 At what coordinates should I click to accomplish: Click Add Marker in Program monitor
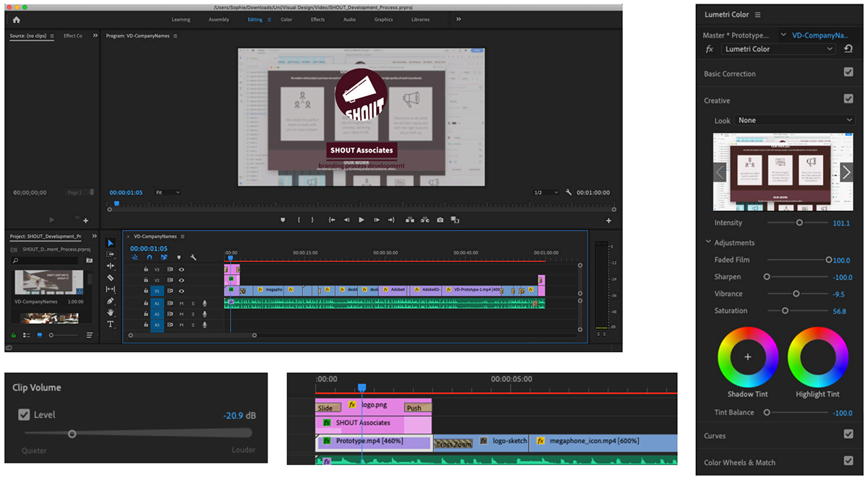click(x=283, y=220)
